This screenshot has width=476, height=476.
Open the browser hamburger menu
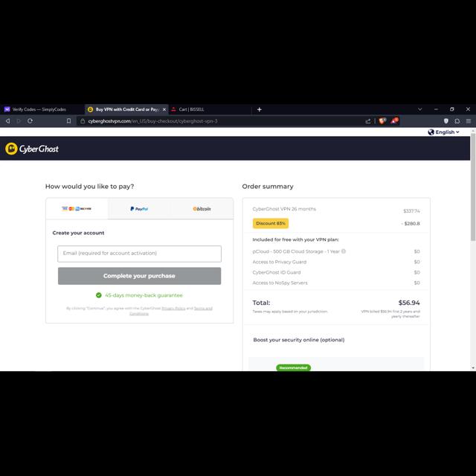point(469,121)
